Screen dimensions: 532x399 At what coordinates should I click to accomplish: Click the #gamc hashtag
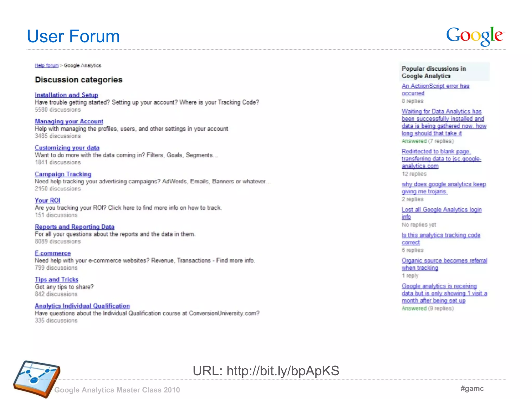coord(472,389)
